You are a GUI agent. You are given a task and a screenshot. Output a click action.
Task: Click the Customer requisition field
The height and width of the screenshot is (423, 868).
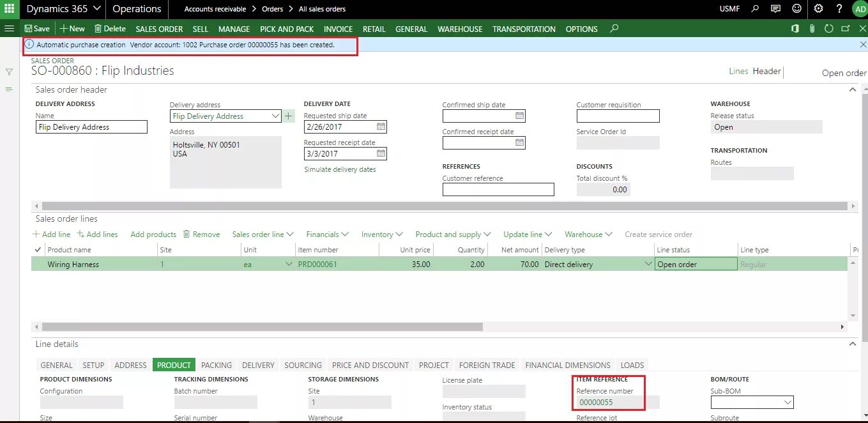(618, 116)
